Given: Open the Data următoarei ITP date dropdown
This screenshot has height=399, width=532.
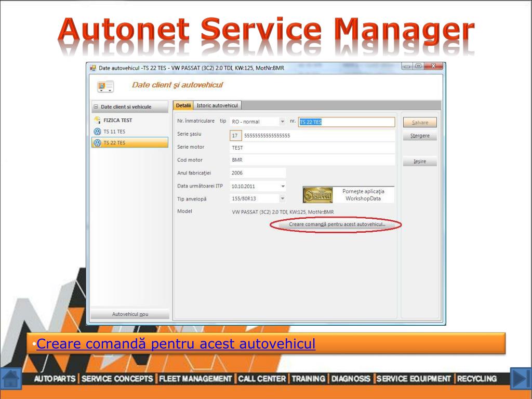Looking at the screenshot, I should pyautogui.click(x=283, y=187).
